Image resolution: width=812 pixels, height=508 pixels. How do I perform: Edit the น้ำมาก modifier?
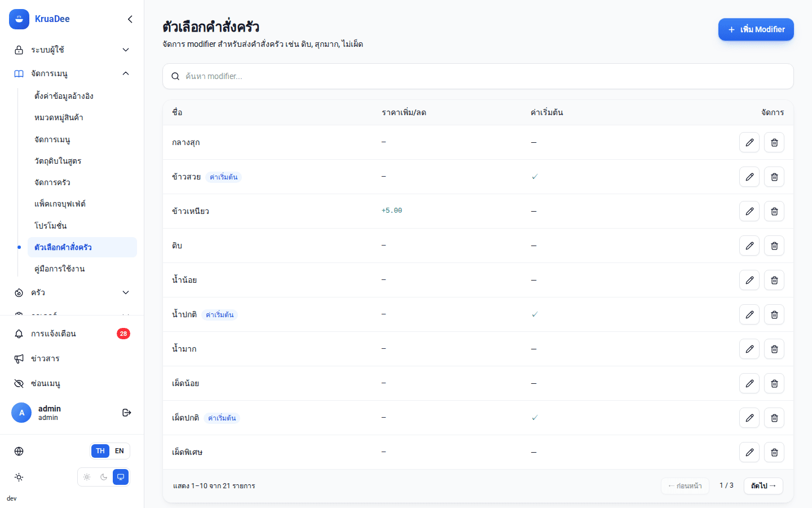coord(749,349)
